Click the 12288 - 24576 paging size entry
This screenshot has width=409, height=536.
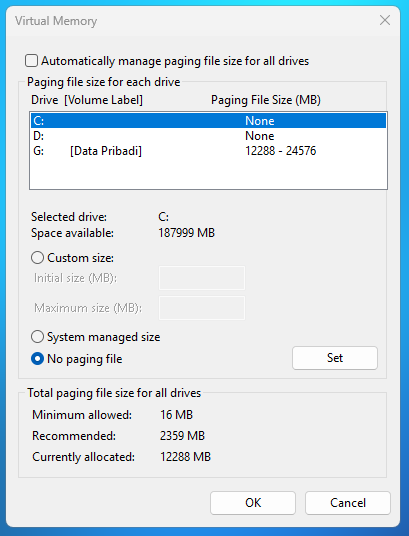(x=281, y=151)
